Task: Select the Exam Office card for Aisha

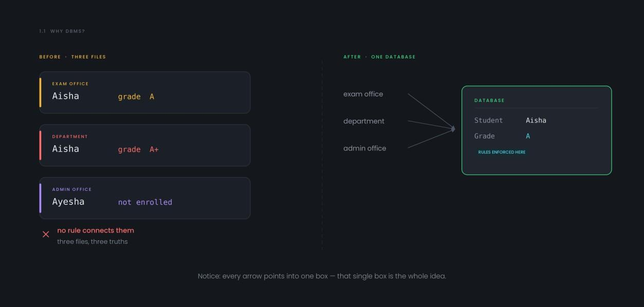Action: point(145,92)
